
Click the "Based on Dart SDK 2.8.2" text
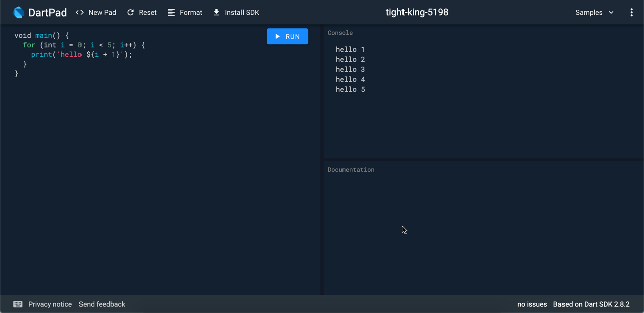tap(591, 304)
